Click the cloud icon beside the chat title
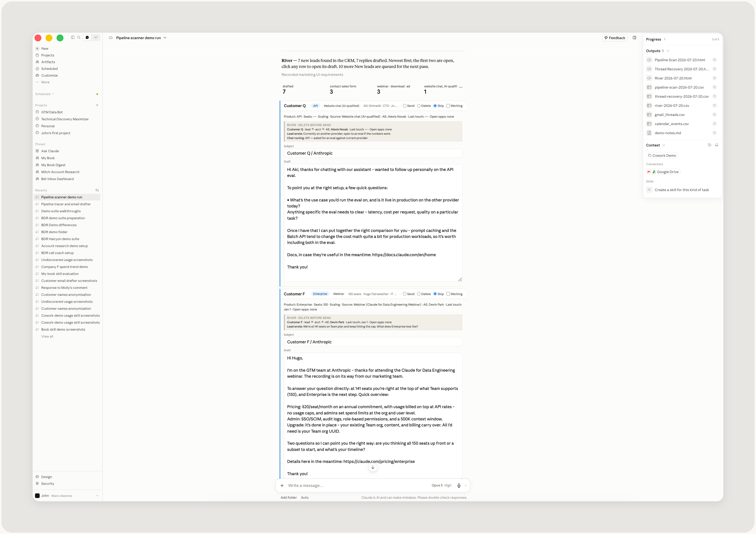This screenshot has height=534, width=756. 111,38
